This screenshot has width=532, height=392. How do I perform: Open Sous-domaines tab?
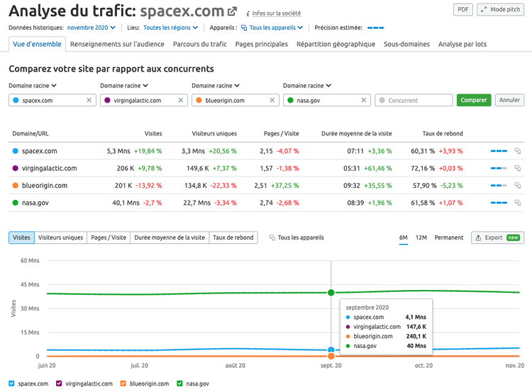406,44
